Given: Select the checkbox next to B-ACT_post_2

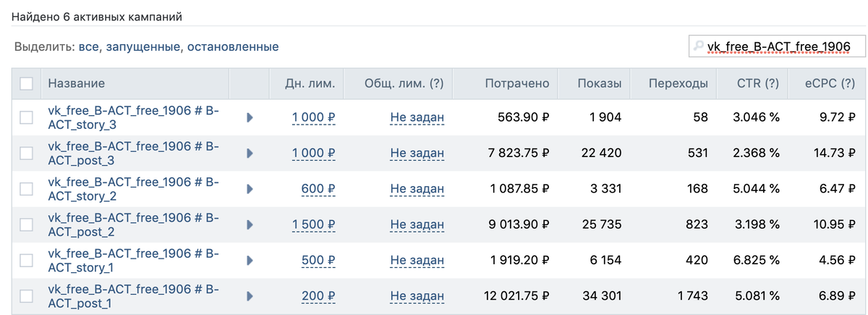Looking at the screenshot, I should click(x=26, y=224).
